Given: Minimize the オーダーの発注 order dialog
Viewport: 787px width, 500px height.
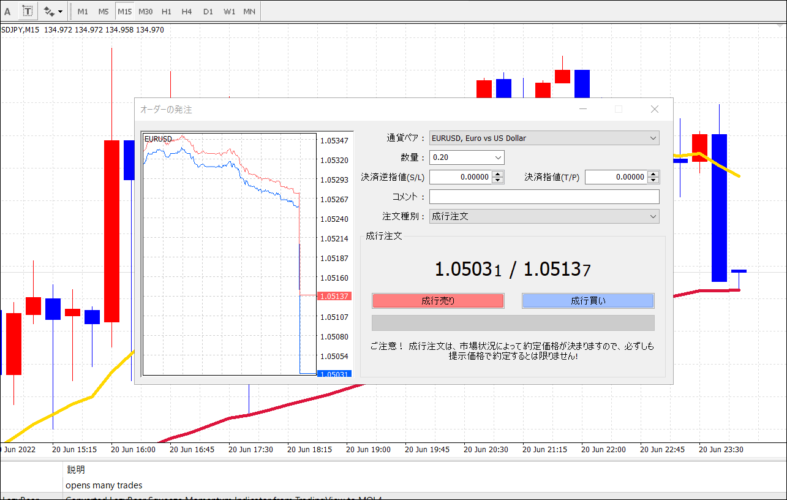Looking at the screenshot, I should (583, 109).
